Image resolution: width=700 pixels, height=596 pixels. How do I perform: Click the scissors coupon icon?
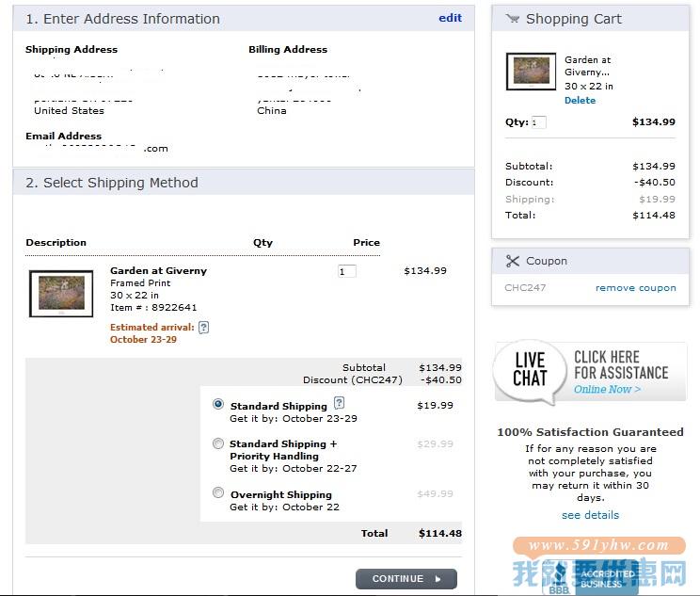pyautogui.click(x=512, y=261)
